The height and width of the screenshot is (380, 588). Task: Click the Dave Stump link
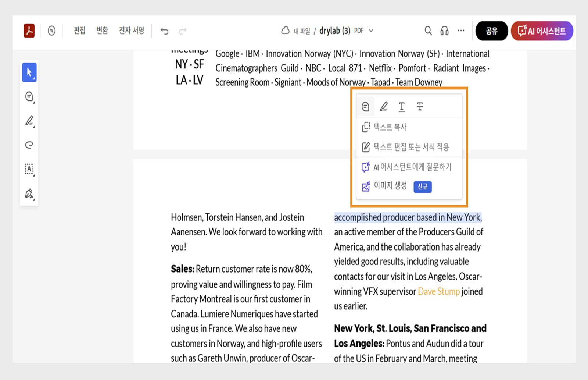pos(439,292)
